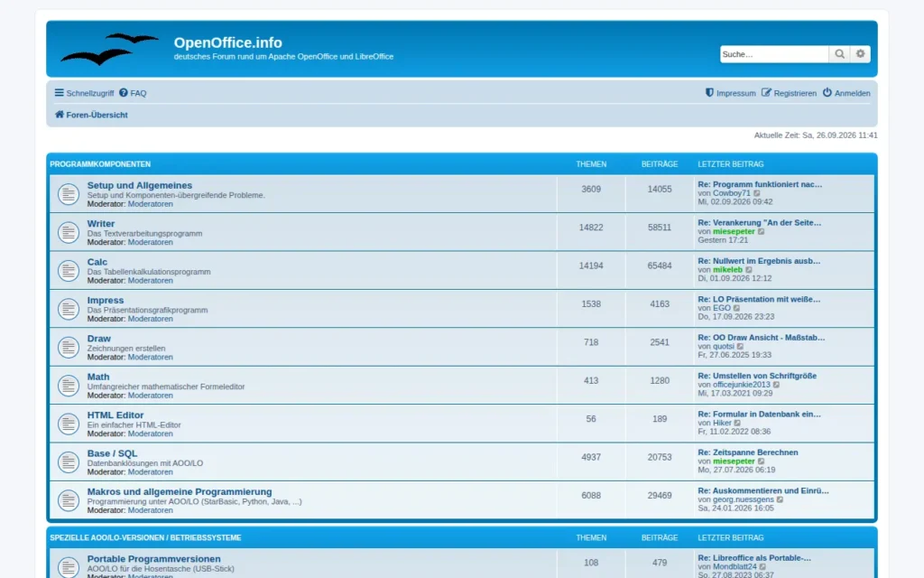Click the forum icon beside Base / SQL

(x=69, y=462)
